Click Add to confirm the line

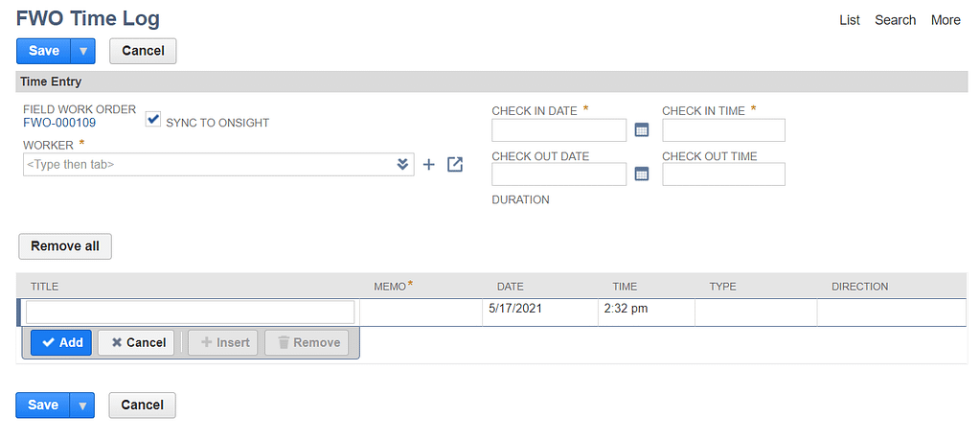pos(61,342)
